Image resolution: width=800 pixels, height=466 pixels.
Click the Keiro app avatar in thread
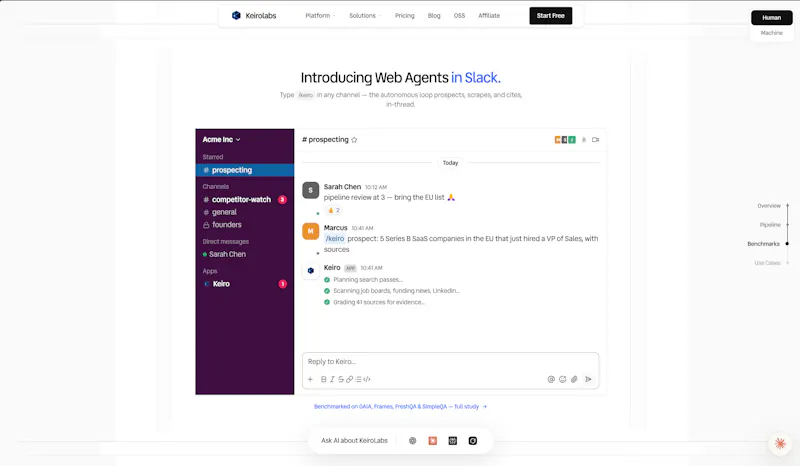[x=311, y=271]
